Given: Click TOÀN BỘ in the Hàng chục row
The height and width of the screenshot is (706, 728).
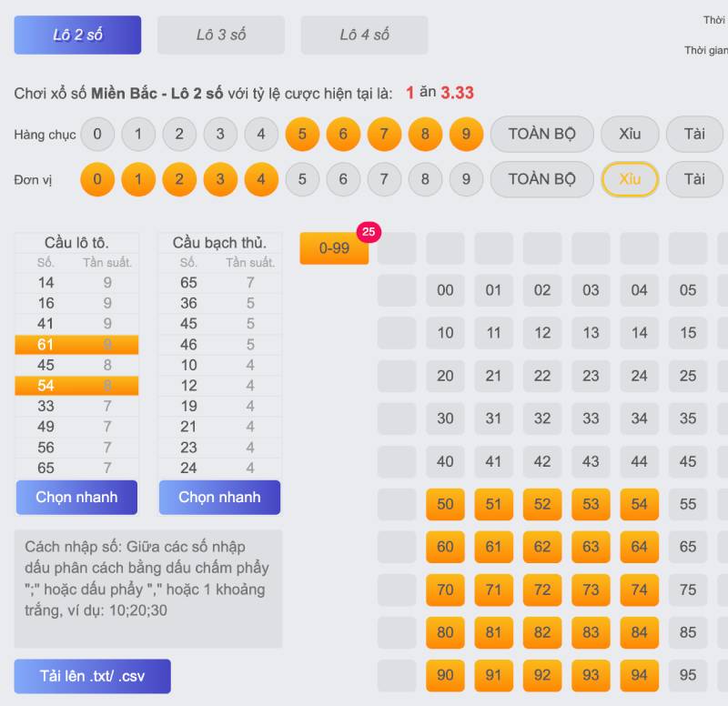Looking at the screenshot, I should point(541,135).
